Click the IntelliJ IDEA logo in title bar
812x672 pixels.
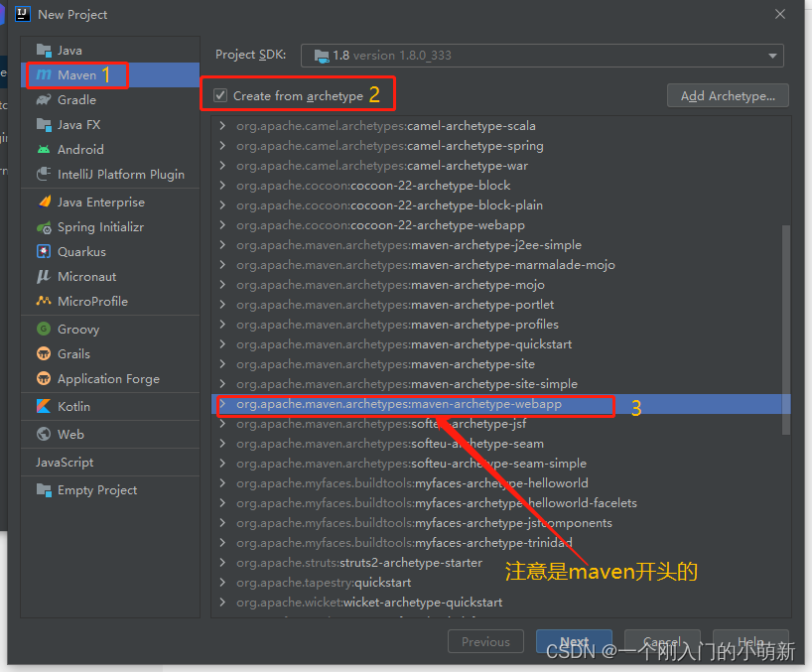[23, 14]
